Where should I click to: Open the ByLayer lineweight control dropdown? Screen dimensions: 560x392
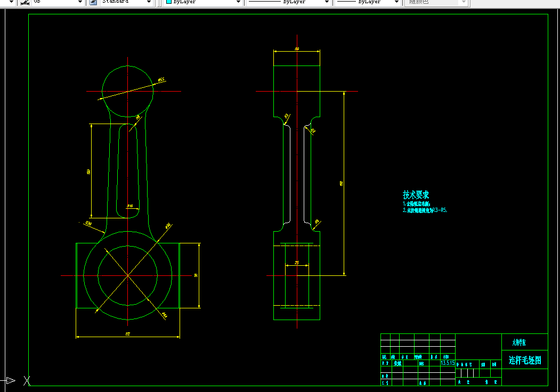pyautogui.click(x=396, y=2)
